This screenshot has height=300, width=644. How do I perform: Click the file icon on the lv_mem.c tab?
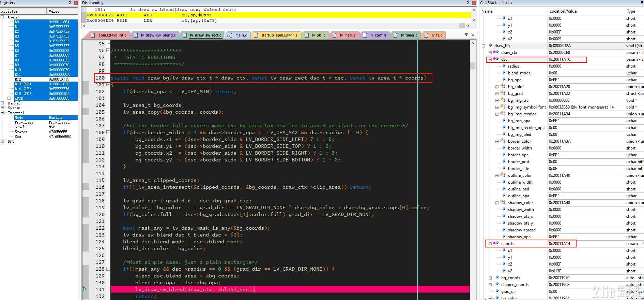tap(334, 35)
